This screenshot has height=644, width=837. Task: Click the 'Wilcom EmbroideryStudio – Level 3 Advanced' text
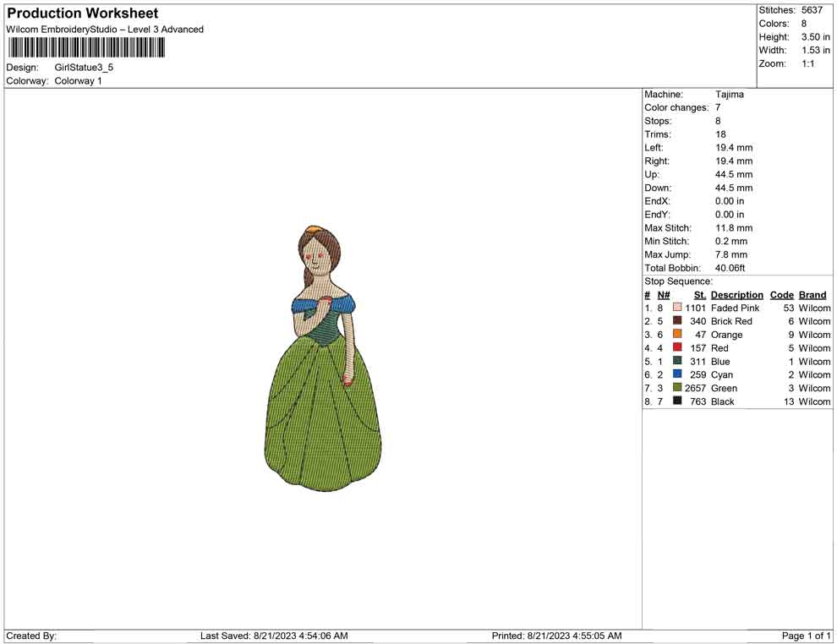[x=105, y=30]
